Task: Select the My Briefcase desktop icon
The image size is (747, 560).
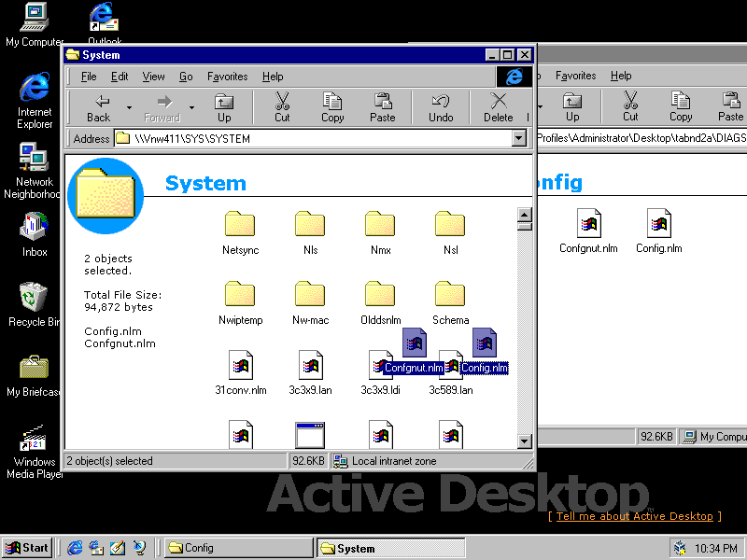Action: pyautogui.click(x=34, y=375)
